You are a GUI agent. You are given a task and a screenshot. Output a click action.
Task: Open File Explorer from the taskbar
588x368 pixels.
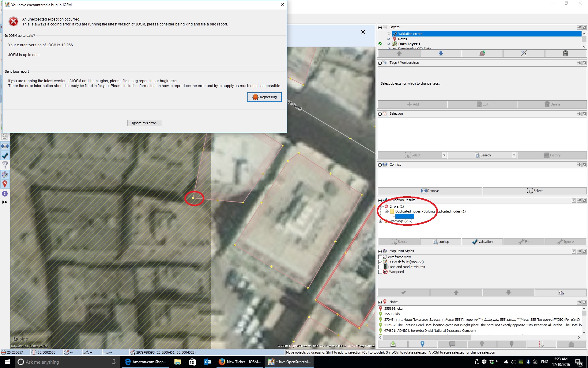pos(178,362)
